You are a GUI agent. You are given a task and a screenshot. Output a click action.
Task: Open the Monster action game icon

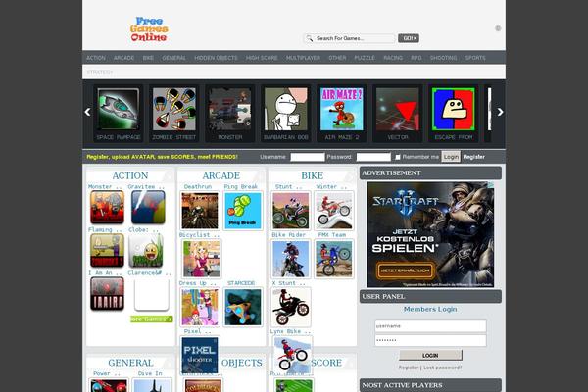click(x=107, y=207)
